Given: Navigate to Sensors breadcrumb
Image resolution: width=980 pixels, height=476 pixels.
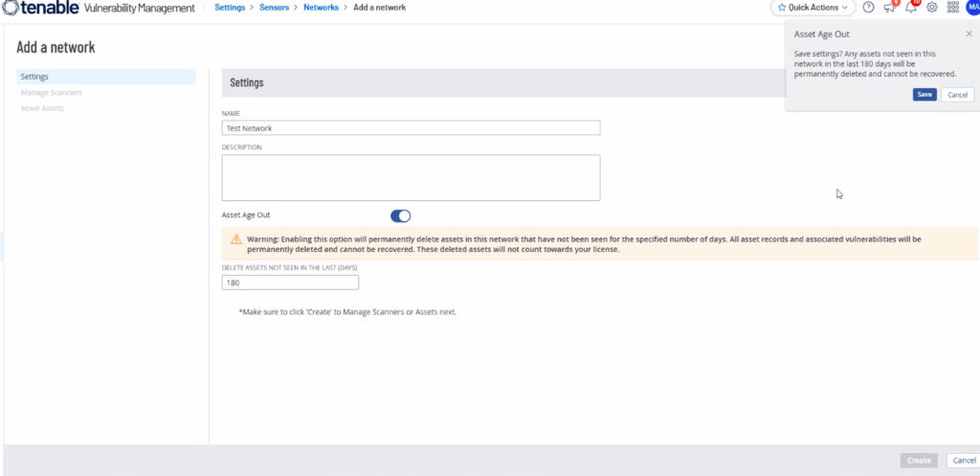Looking at the screenshot, I should tap(274, 8).
